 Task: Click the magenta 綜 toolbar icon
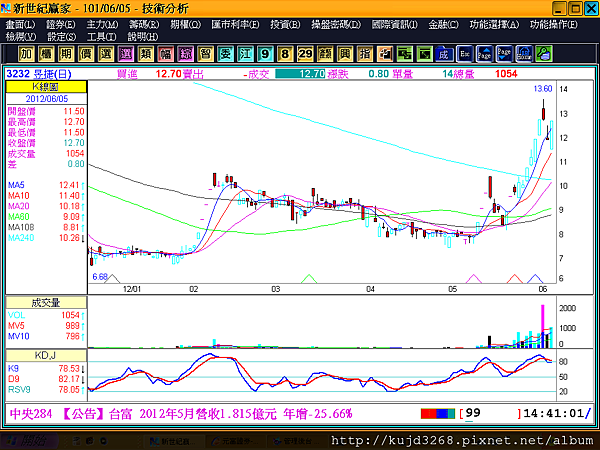tap(185, 54)
